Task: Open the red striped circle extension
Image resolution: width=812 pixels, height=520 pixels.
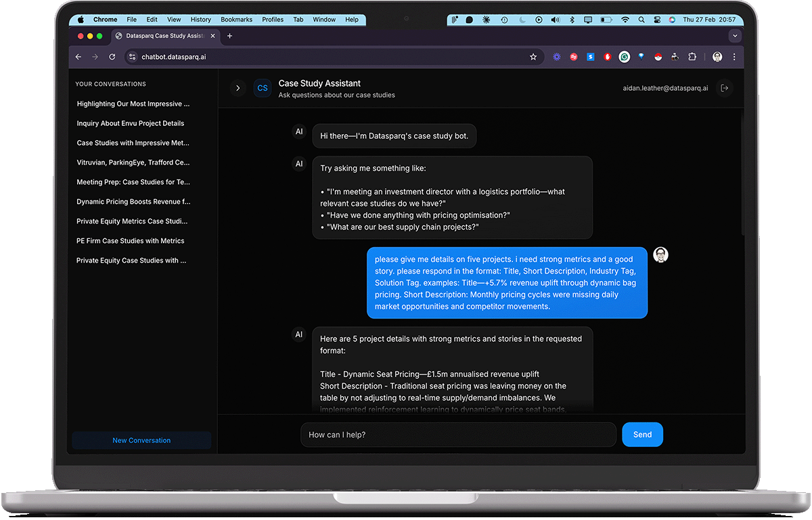Action: pos(574,57)
